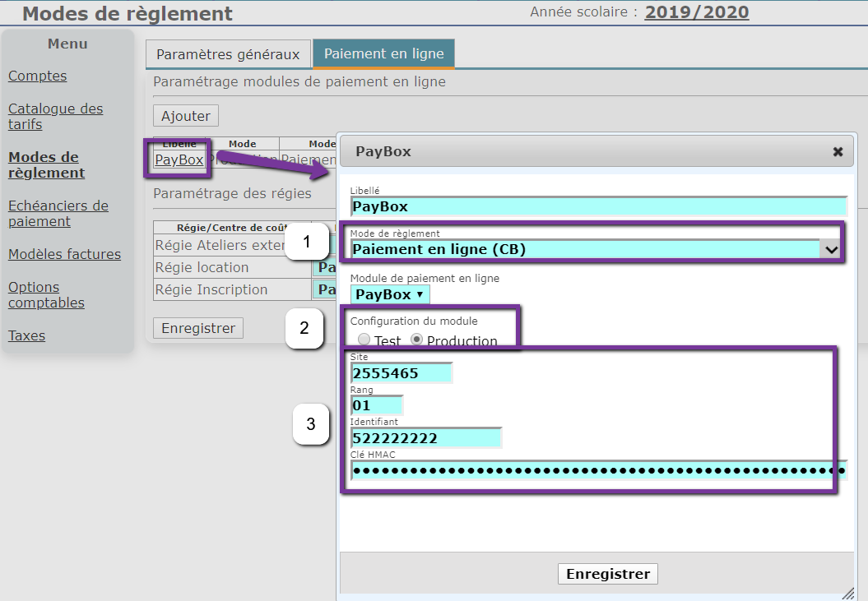Open Options comptables in the menu
The image size is (868, 601).
pos(47,295)
